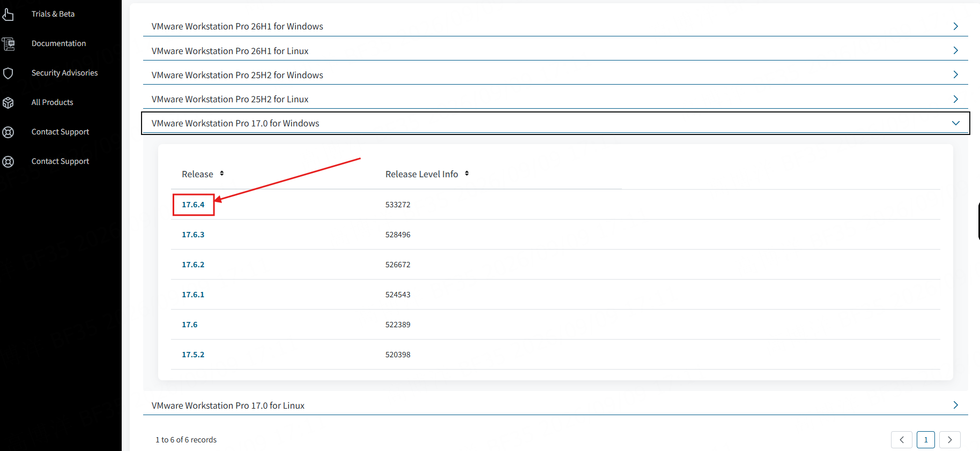The height and width of the screenshot is (451, 980).
Task: Open the Trials & Beta sidebar icon
Action: pyautogui.click(x=8, y=14)
